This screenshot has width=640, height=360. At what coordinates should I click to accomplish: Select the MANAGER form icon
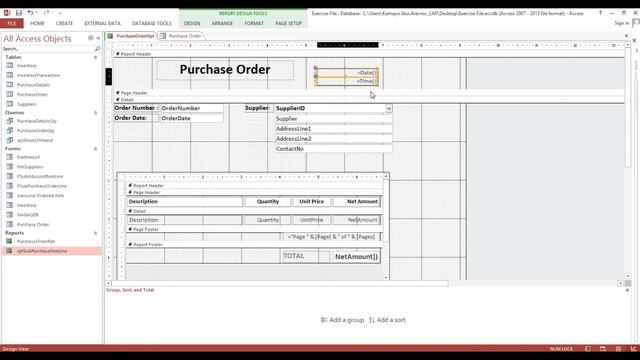click(10, 215)
